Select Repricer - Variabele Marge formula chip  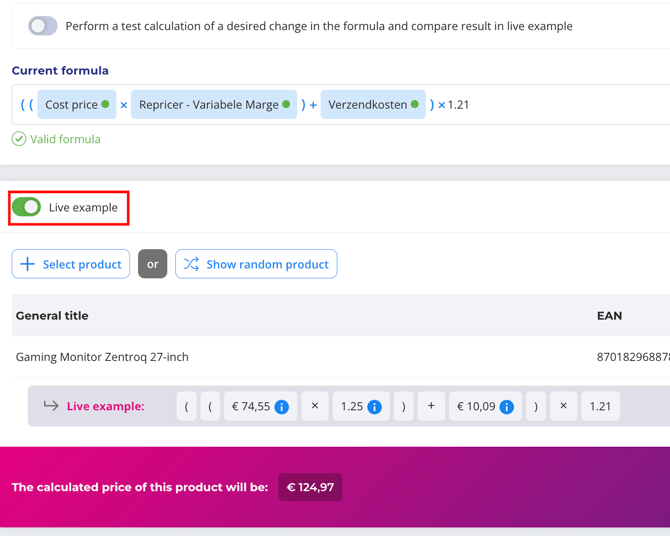tap(208, 104)
